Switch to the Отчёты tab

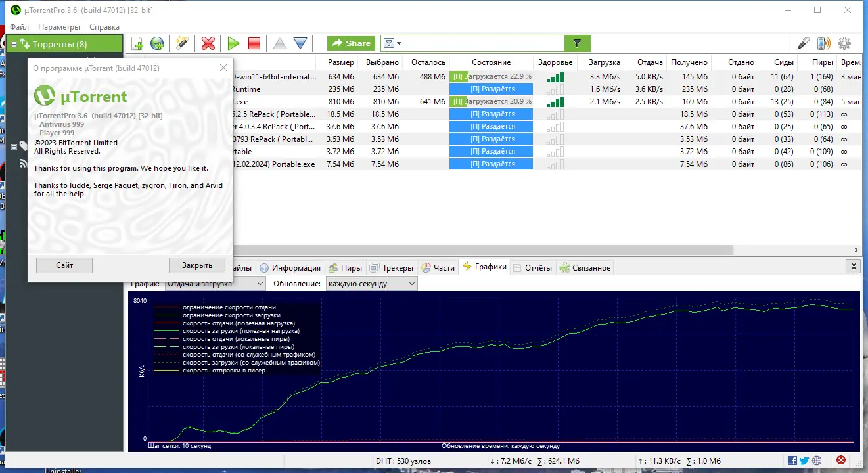532,268
